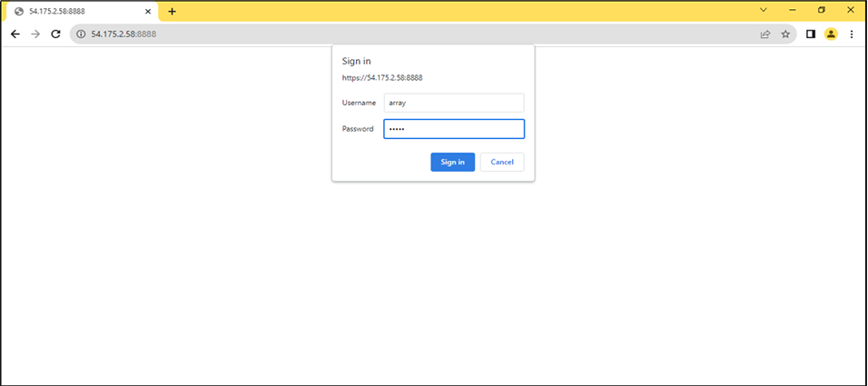Minimize the browser window
This screenshot has height=386, width=868.
click(x=793, y=10)
